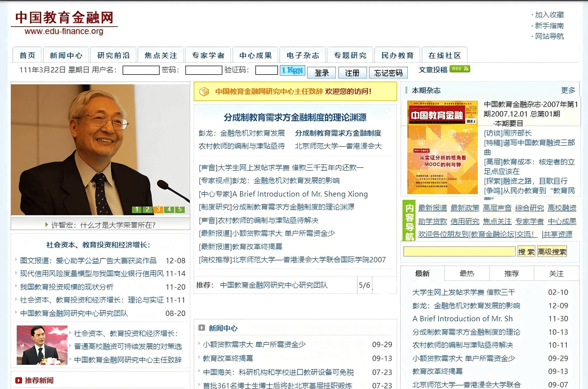
Task: Switch to the 推荐 list tab
Action: [512, 273]
